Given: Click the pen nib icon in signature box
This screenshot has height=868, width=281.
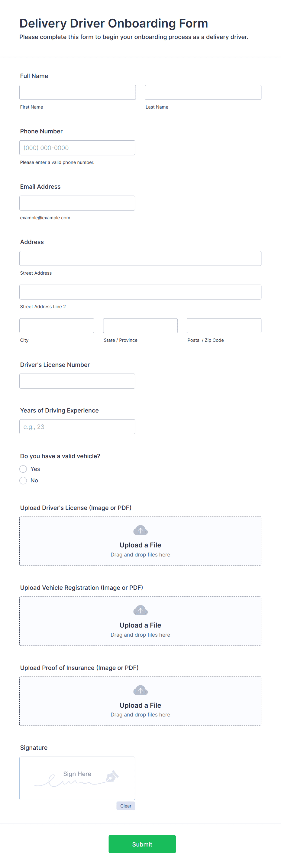Looking at the screenshot, I should (x=112, y=776).
